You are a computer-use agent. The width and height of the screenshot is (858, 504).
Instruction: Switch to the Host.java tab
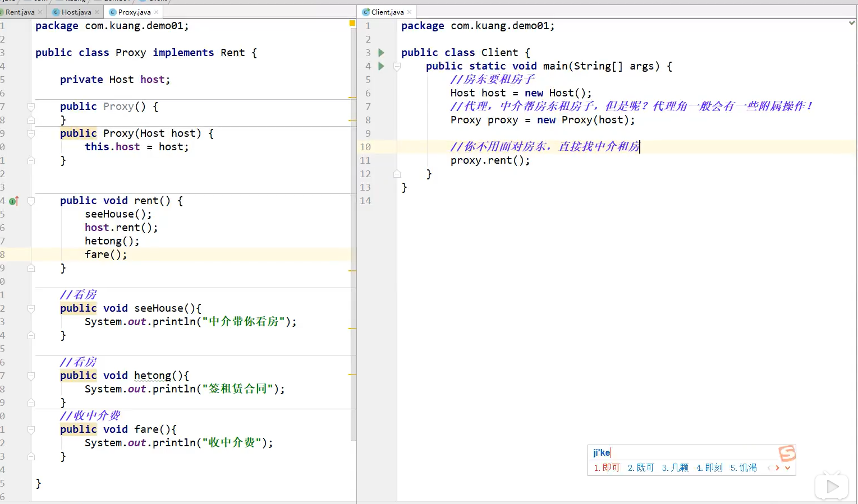tap(76, 12)
